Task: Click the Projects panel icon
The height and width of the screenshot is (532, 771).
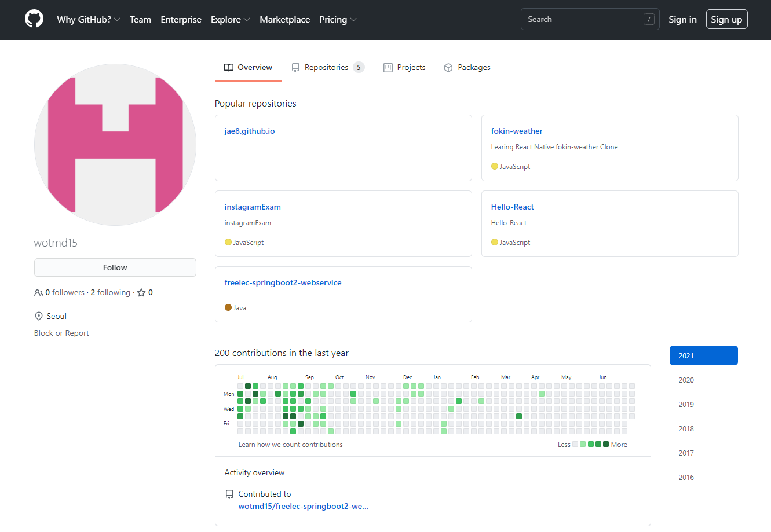Action: coord(388,67)
